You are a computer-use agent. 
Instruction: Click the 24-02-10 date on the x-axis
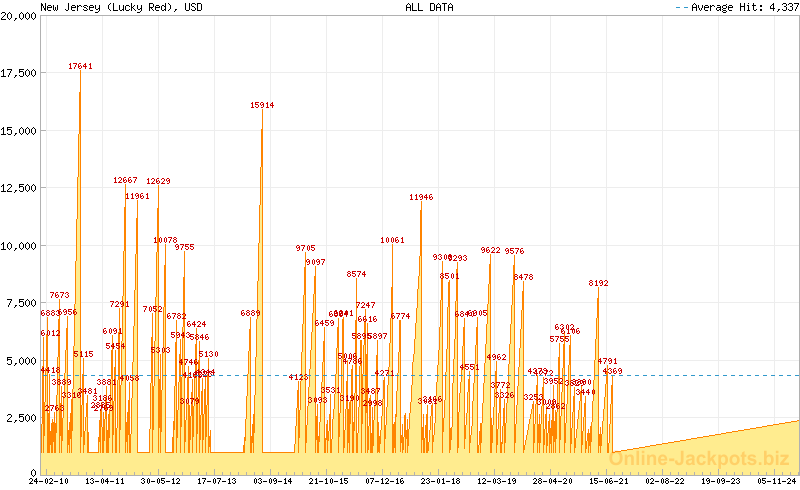[49, 481]
